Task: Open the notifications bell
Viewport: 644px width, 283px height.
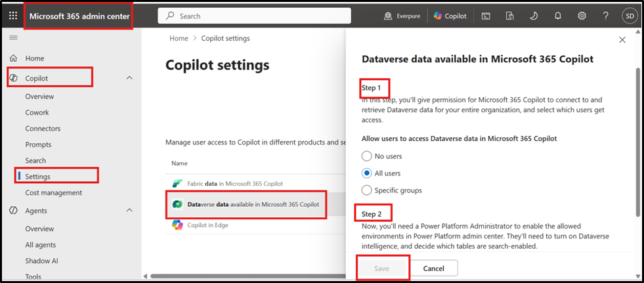Action: pos(558,16)
